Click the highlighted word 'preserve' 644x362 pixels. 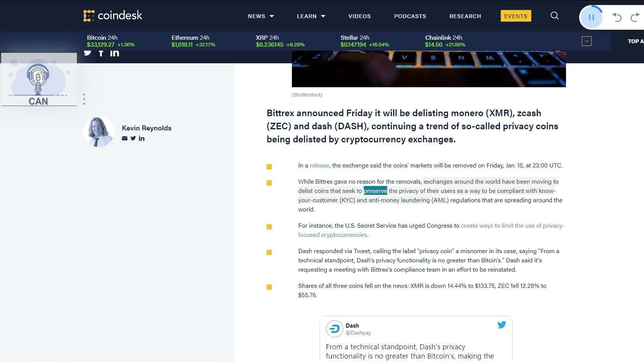pos(375,191)
